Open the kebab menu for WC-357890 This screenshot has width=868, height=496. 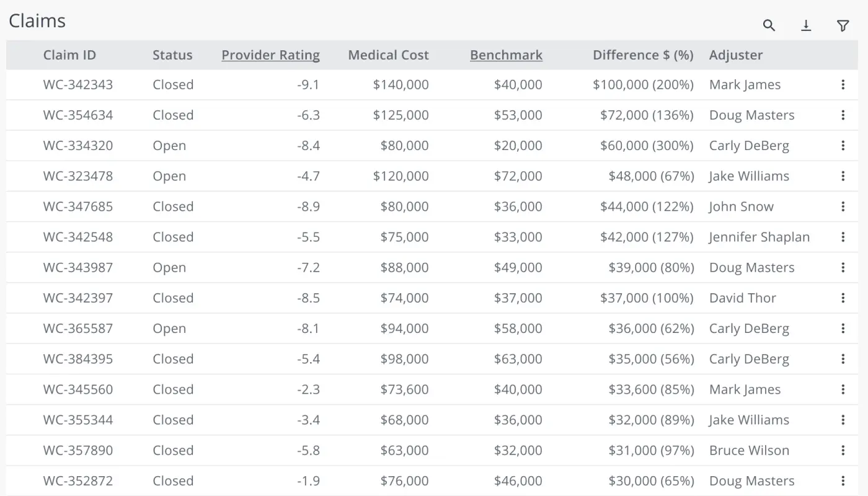point(843,451)
